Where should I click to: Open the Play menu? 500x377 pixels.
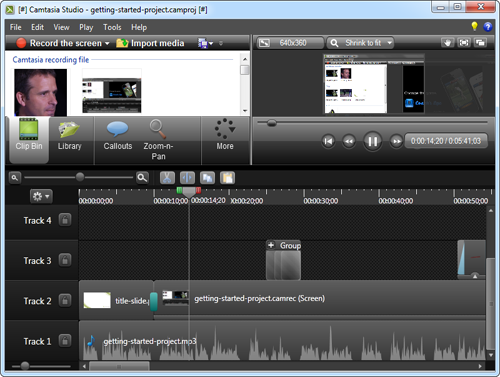[86, 27]
